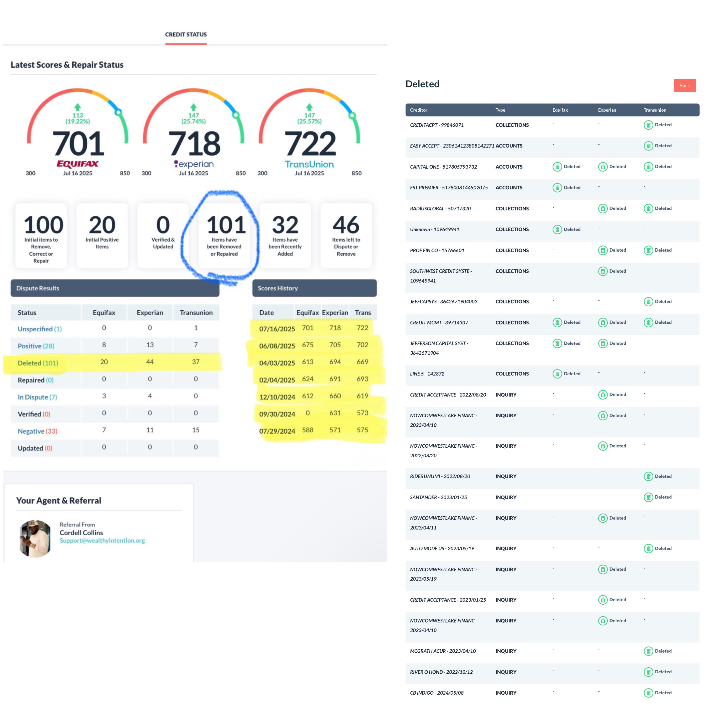Click the Creditor column header

(418, 110)
